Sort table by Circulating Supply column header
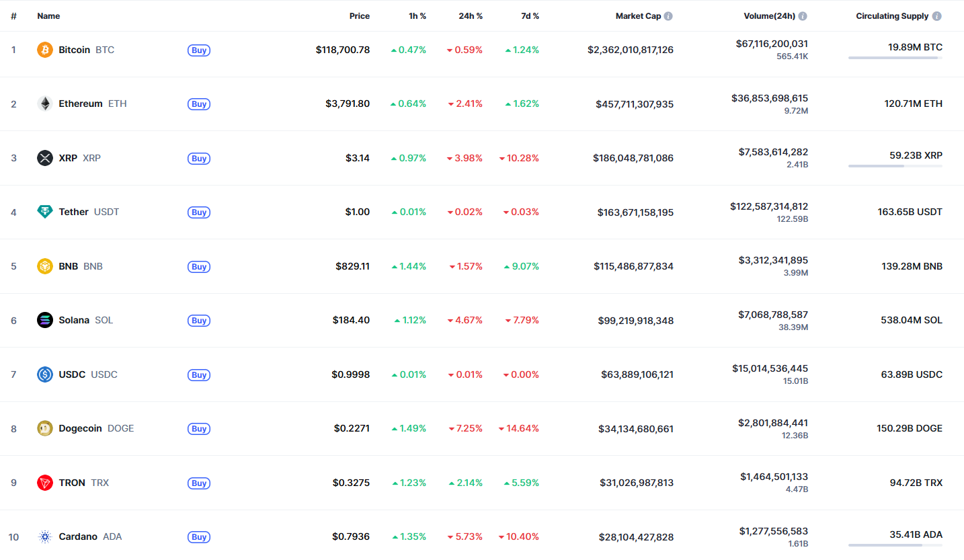Screen dimensions: 964x560 [892, 16]
